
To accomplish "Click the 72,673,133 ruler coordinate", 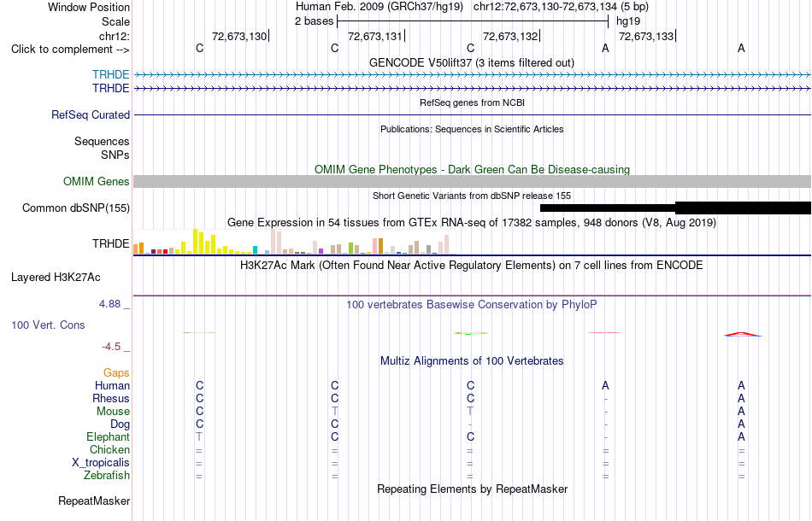I will 646,36.
